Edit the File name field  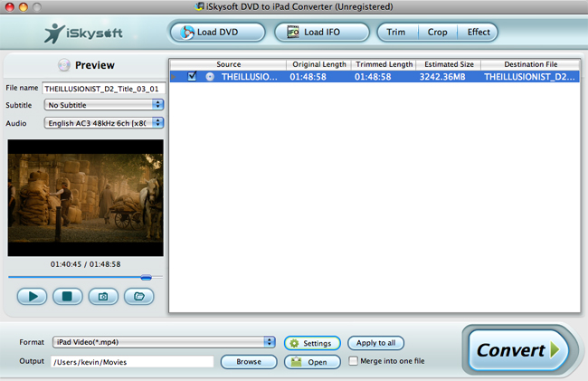103,89
